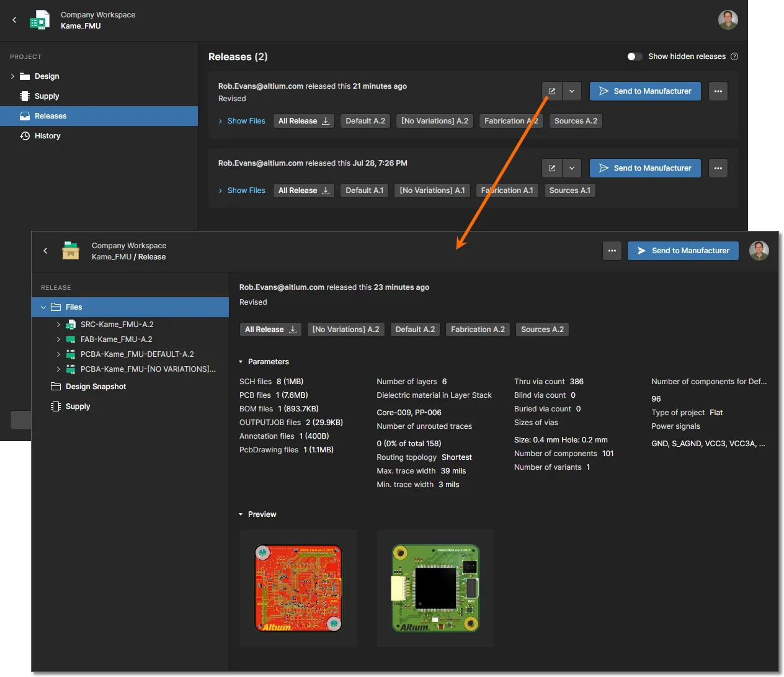The image size is (784, 677).
Task: Open dropdown arrow next to Jul 28 release open button
Action: pyautogui.click(x=572, y=168)
